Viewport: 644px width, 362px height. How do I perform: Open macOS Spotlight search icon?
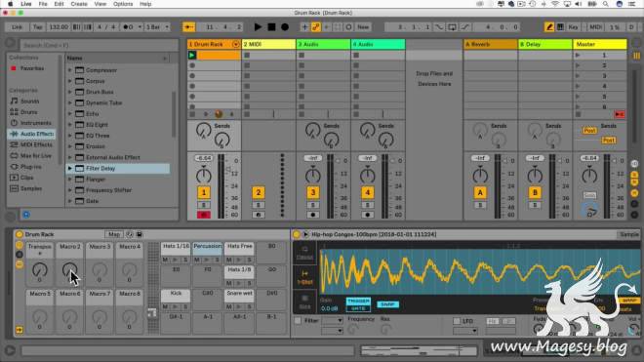click(x=606, y=4)
